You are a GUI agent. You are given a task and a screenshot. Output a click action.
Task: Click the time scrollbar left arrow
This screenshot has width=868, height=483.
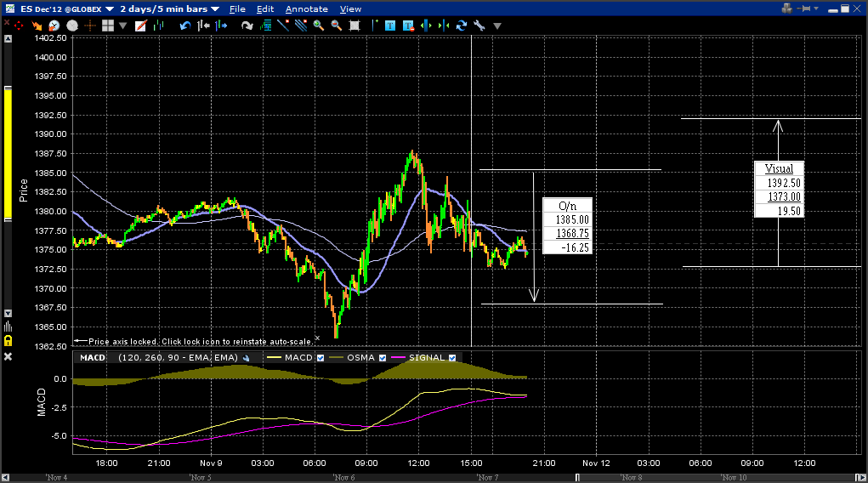(x=6, y=477)
